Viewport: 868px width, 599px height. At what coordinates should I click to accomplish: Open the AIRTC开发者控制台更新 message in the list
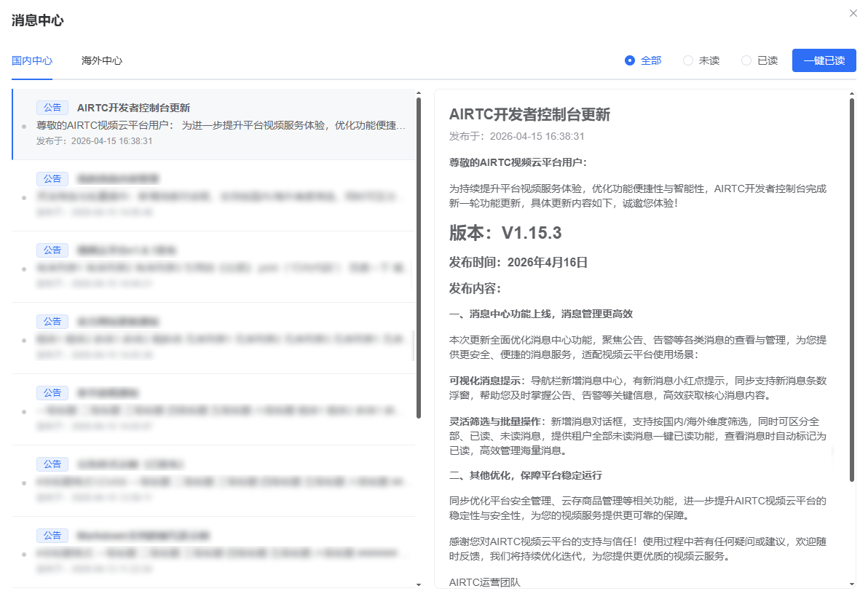click(x=213, y=124)
